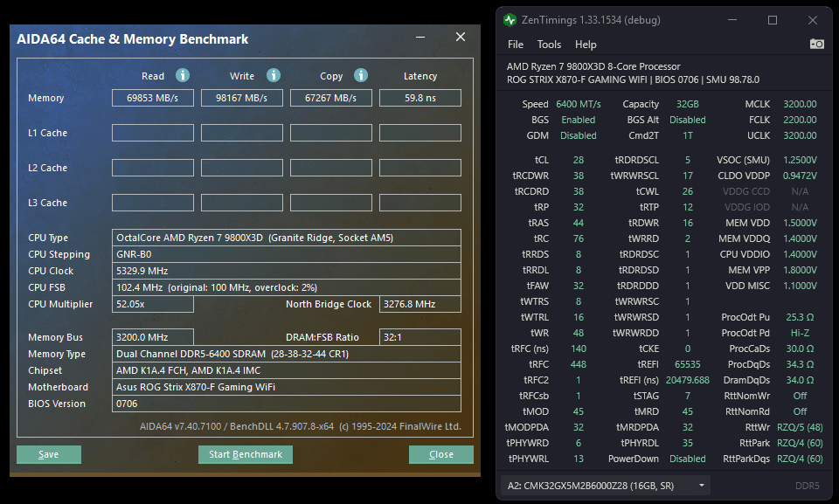This screenshot has width=839, height=504.
Task: Open the File menu in ZenTimings
Action: point(516,45)
